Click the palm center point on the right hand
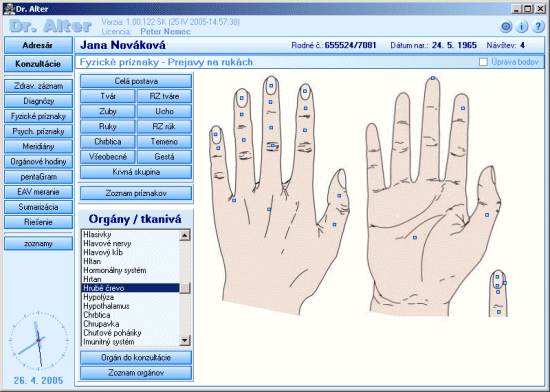Viewport: 550px width, 392px height. coord(415,238)
